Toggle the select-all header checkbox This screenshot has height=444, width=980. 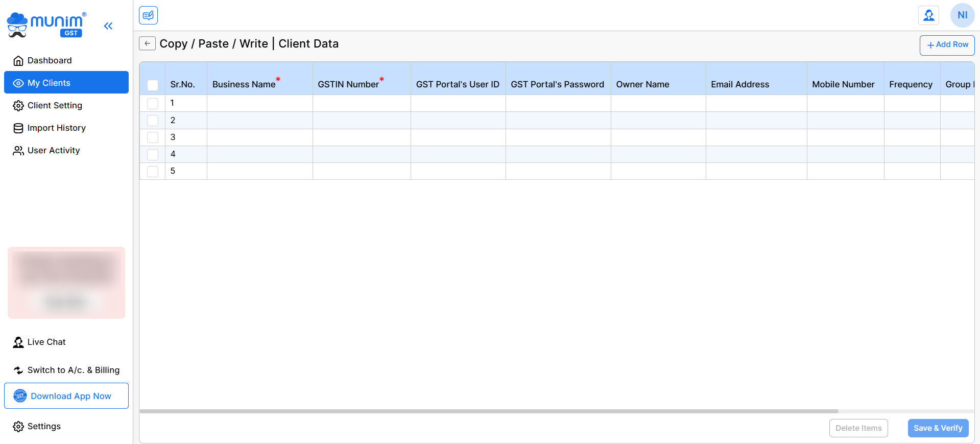click(x=153, y=85)
